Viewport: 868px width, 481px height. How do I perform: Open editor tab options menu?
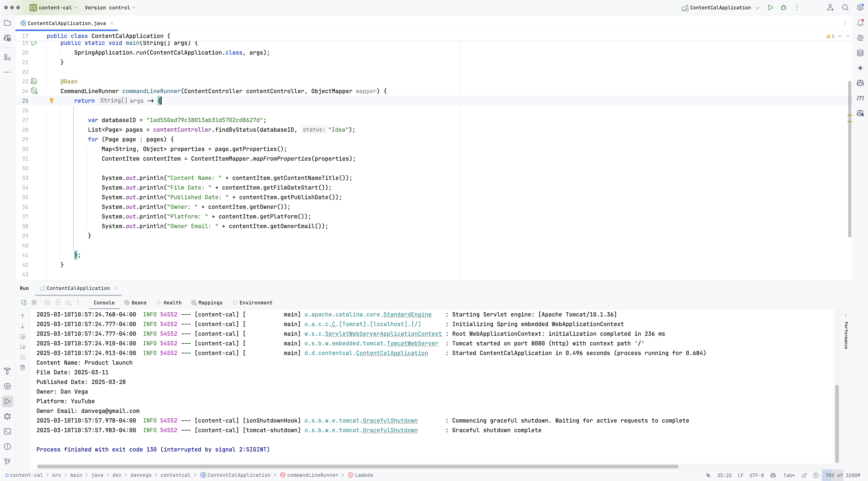click(x=845, y=23)
